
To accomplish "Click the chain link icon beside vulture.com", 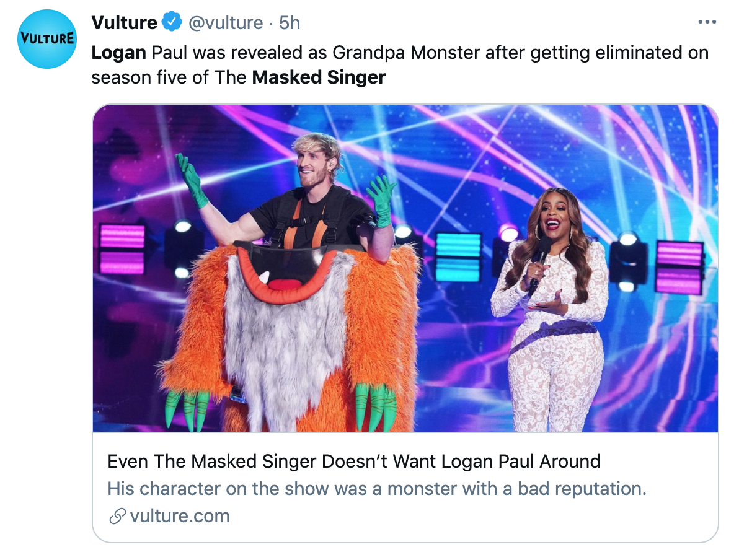I will pos(117,517).
